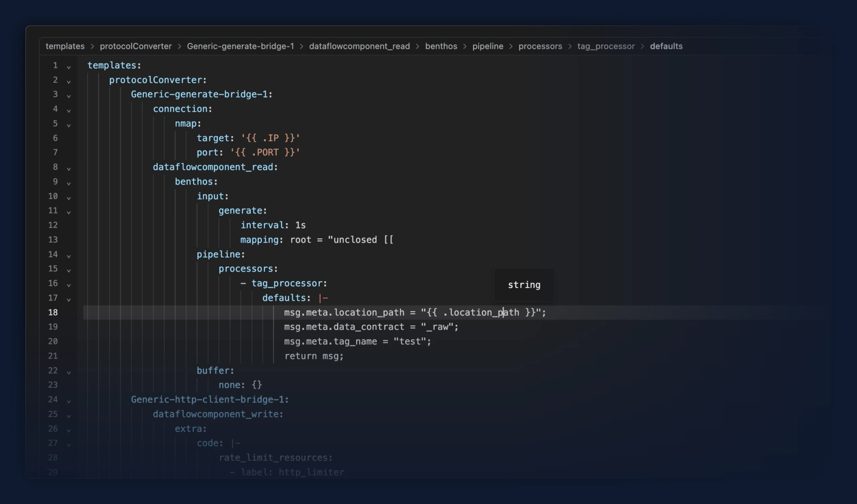Fold the benthos block on line 9
The image size is (857, 504).
69,184
